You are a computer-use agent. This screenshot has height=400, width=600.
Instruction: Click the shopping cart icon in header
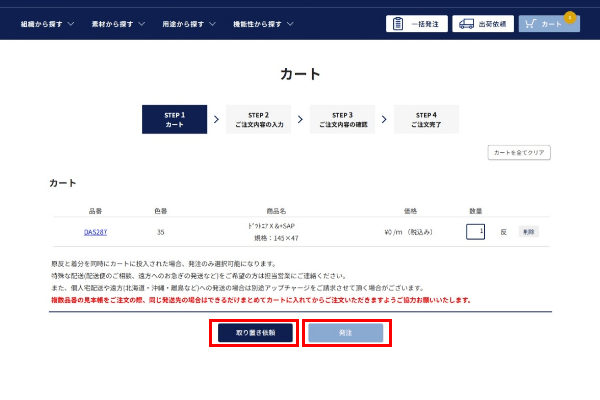[530, 23]
